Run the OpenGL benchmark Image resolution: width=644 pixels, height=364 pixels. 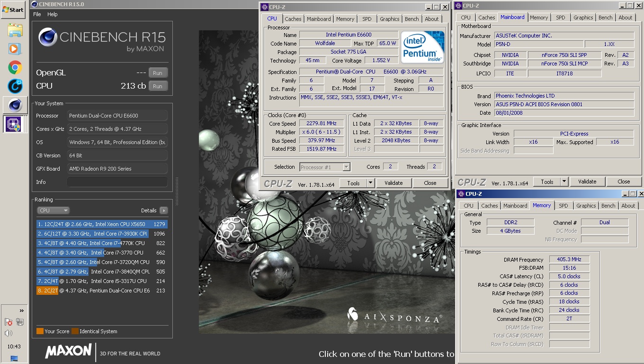tap(158, 73)
